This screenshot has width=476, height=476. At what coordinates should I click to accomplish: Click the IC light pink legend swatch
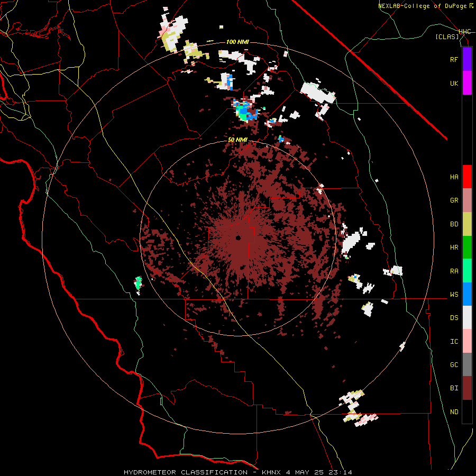pyautogui.click(x=467, y=341)
